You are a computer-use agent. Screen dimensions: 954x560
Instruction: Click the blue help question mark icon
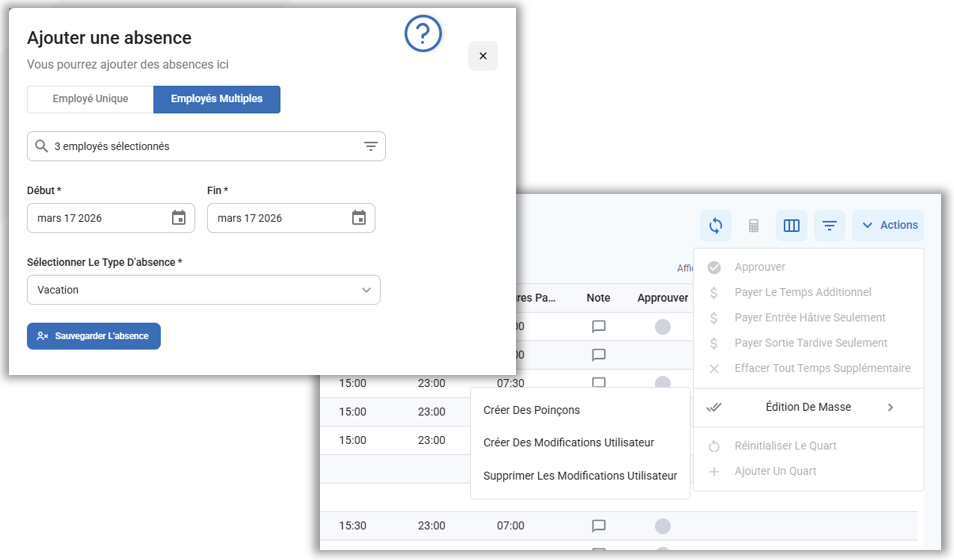tap(423, 34)
